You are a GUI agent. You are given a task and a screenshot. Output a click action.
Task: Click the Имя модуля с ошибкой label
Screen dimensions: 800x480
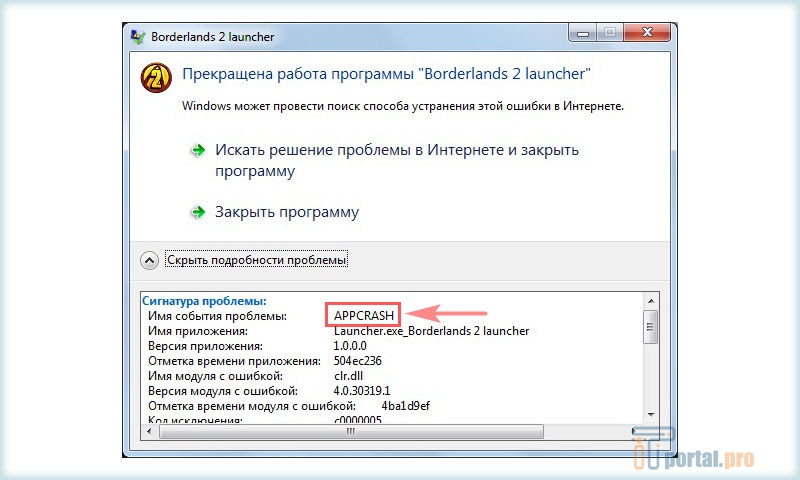(215, 376)
